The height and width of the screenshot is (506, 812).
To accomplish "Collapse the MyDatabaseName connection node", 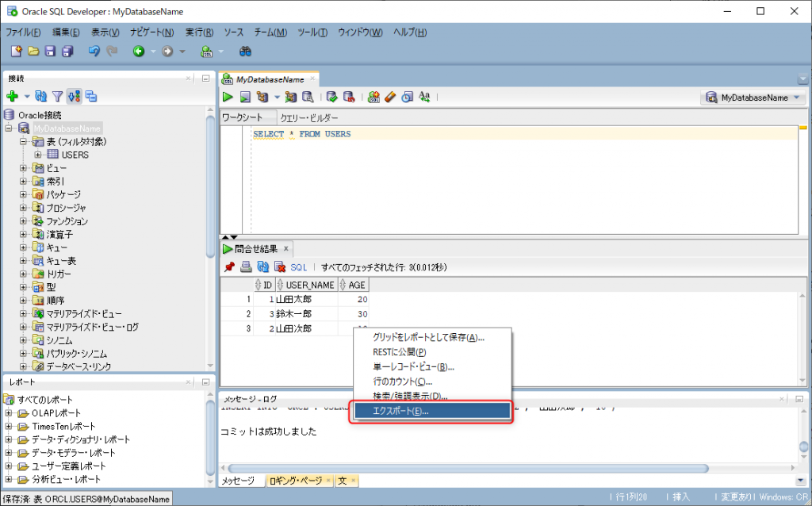I will click(x=9, y=128).
